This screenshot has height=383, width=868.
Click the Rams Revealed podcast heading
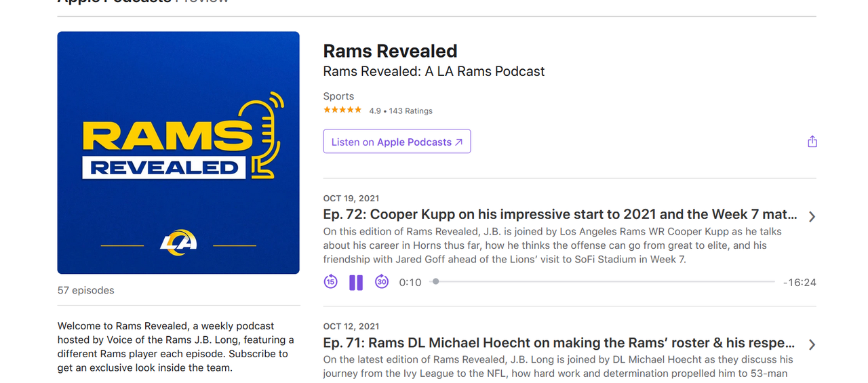(x=390, y=52)
